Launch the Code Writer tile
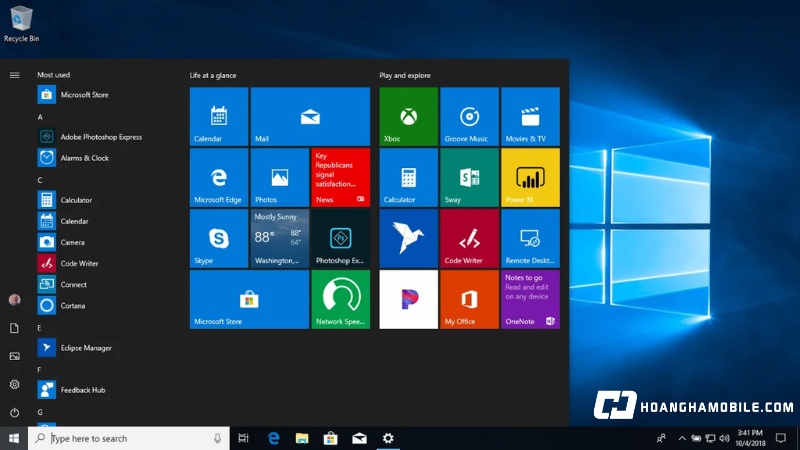The image size is (800, 450). point(469,238)
